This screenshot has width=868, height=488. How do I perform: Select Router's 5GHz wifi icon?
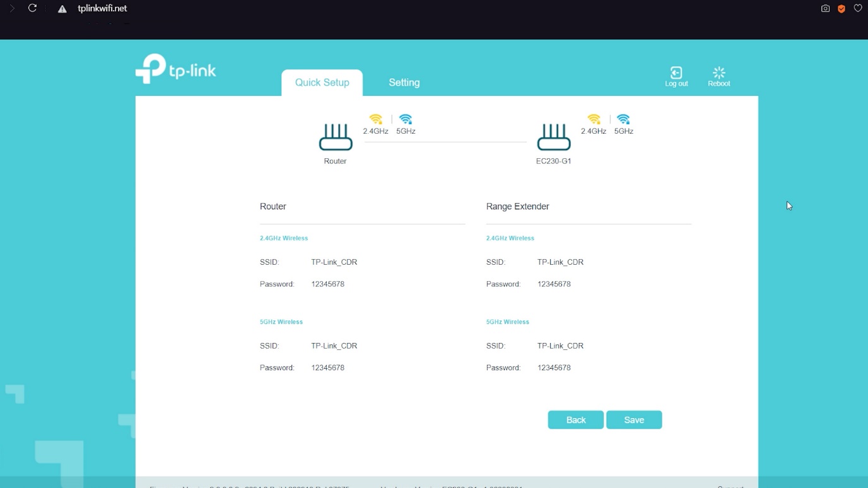pos(406,119)
